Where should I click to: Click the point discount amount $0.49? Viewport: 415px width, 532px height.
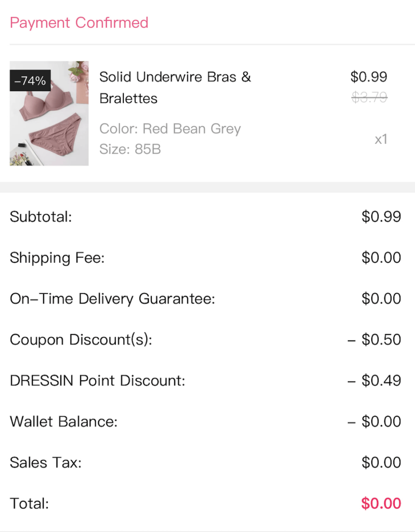click(374, 381)
